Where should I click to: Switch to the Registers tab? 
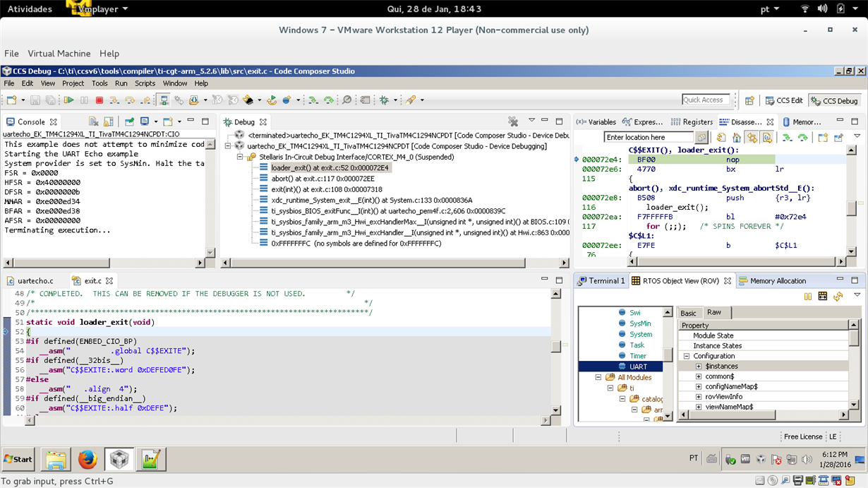point(692,122)
